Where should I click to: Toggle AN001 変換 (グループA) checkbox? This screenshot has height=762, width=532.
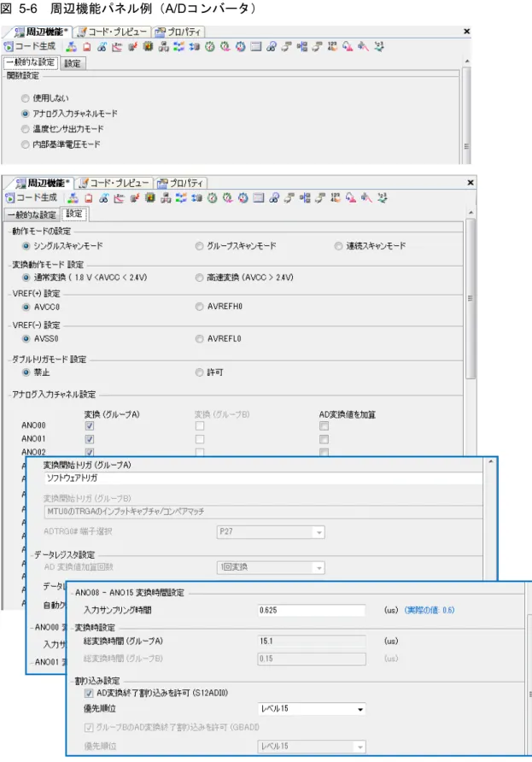click(x=90, y=439)
